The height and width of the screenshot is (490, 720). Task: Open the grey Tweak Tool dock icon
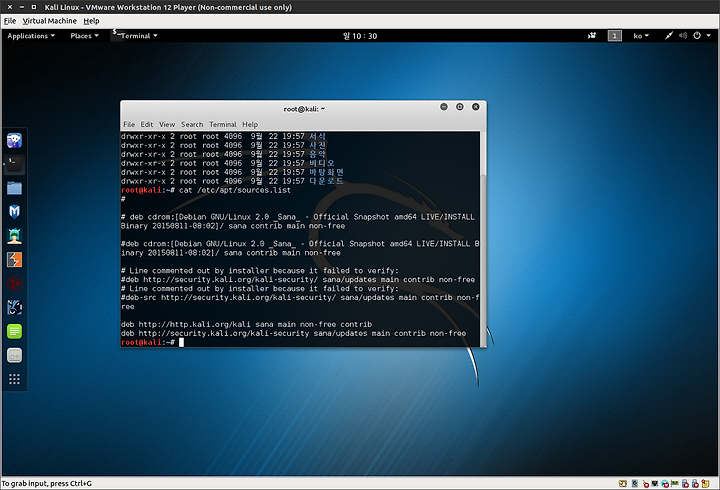[x=14, y=355]
